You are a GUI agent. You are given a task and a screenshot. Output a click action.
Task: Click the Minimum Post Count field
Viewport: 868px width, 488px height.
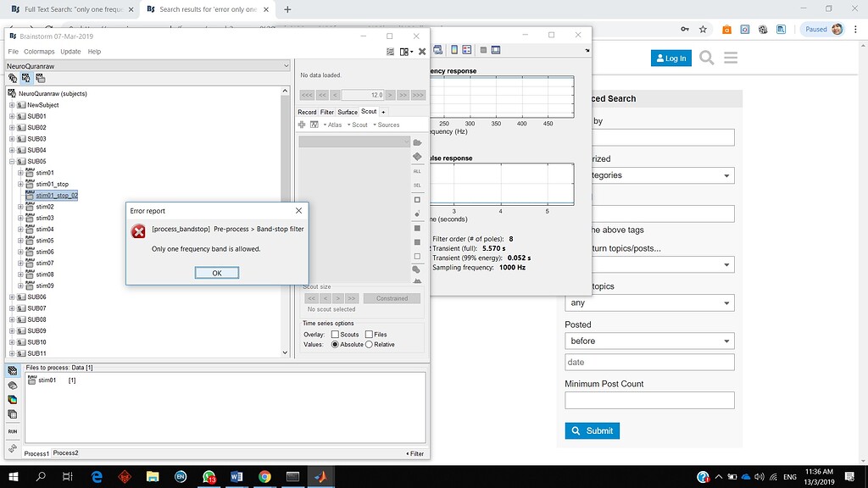click(x=649, y=401)
